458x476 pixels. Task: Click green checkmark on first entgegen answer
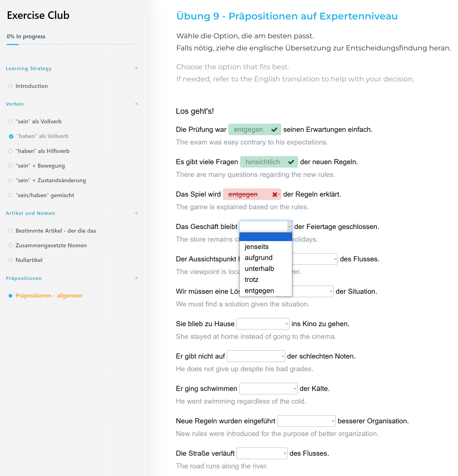[x=274, y=130]
